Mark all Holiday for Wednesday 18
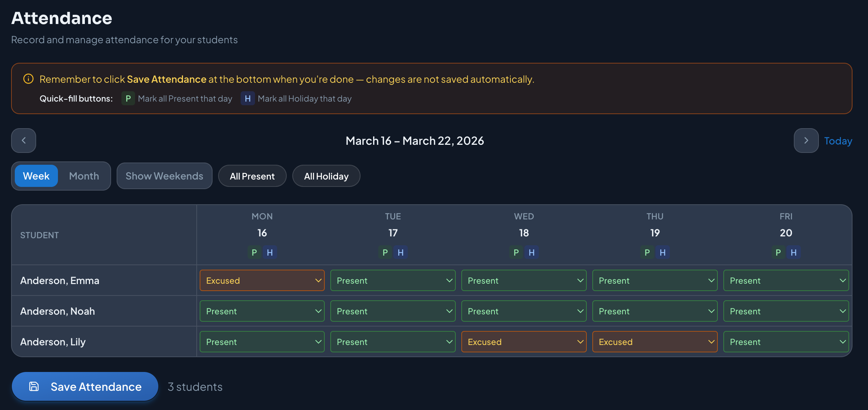Image resolution: width=868 pixels, height=410 pixels. (x=532, y=252)
